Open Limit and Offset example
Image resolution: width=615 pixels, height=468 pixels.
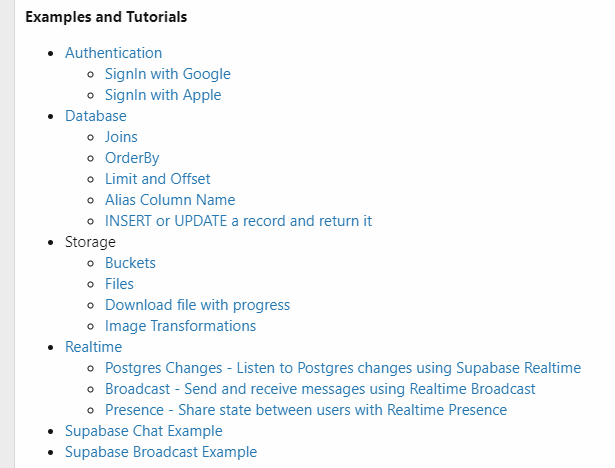(158, 179)
